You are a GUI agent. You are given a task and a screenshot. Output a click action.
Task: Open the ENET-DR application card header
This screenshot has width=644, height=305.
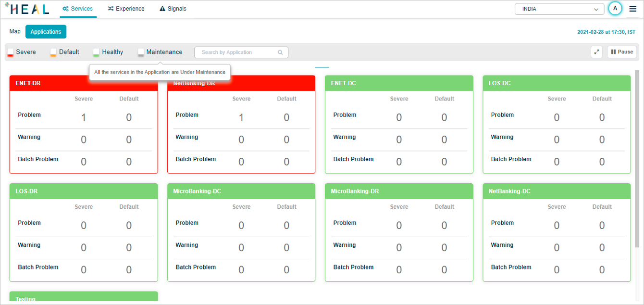[x=84, y=83]
